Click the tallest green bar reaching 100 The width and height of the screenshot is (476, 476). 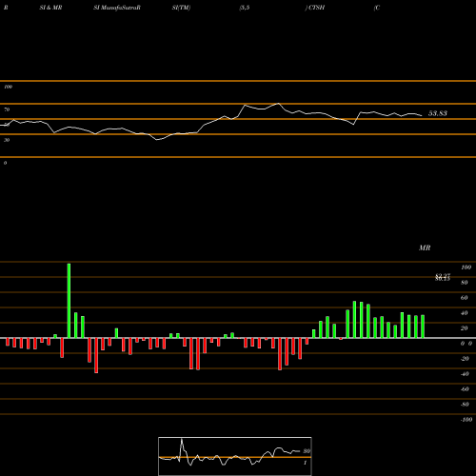(x=69, y=301)
